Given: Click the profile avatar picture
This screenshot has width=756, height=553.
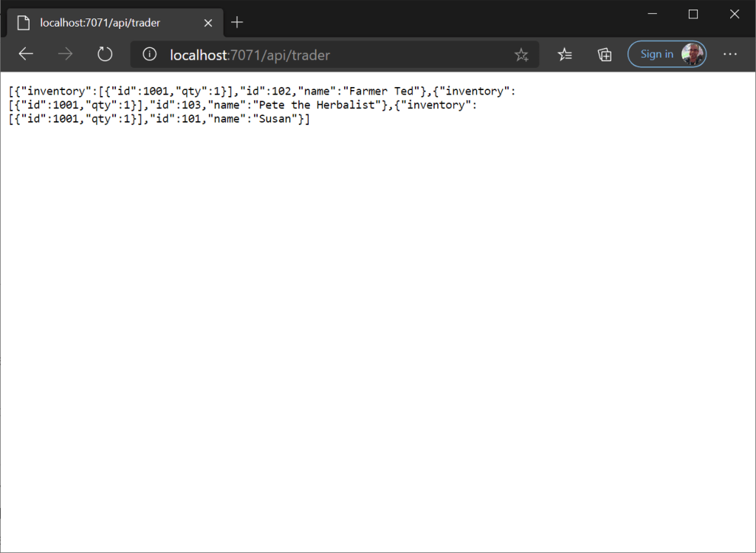Looking at the screenshot, I should [x=693, y=54].
